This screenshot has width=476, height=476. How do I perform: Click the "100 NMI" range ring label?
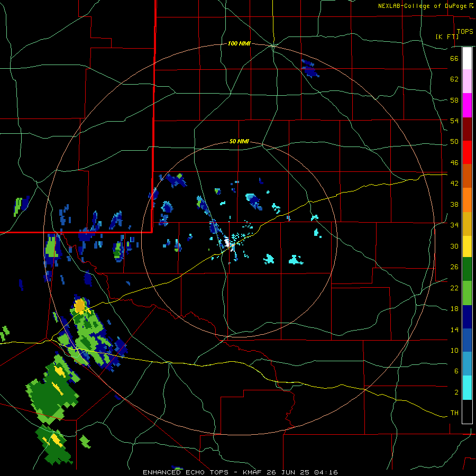pos(239,44)
